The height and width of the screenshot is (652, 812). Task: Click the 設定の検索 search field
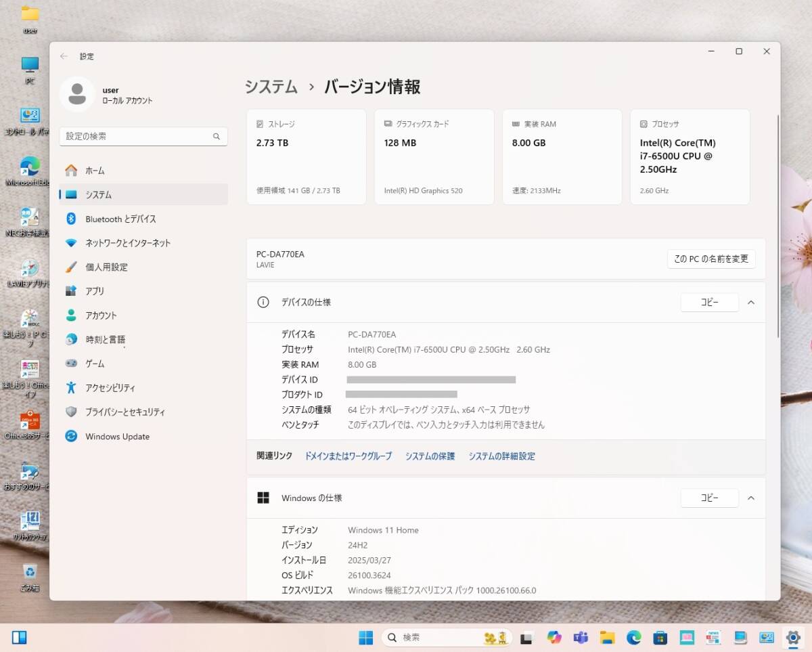pyautogui.click(x=143, y=136)
